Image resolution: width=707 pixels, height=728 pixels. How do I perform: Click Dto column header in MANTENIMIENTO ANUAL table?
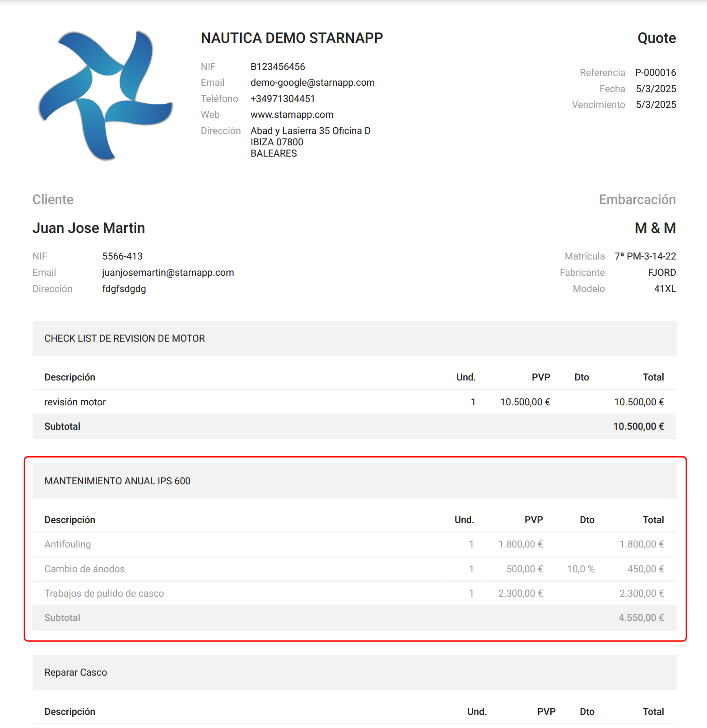(x=587, y=520)
